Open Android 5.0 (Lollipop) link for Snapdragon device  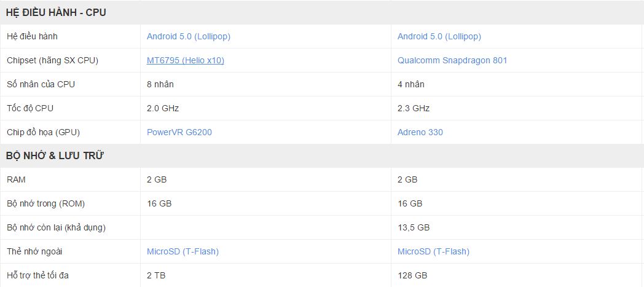click(439, 36)
